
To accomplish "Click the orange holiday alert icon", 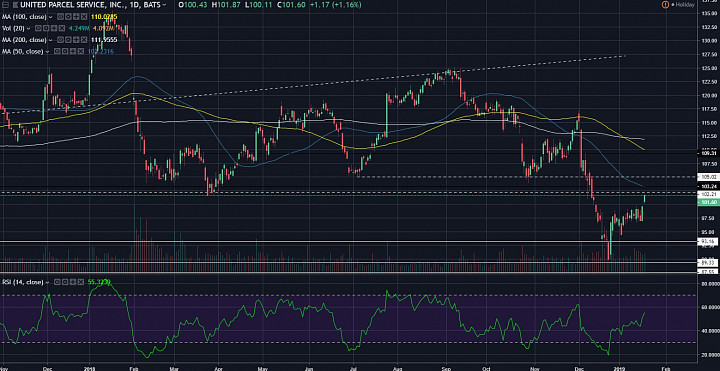I will coord(664,5).
